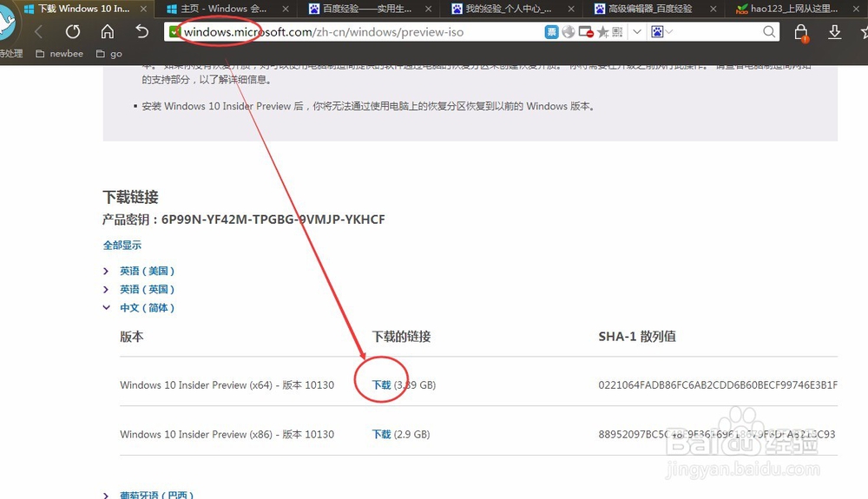The image size is (868, 499).
Task: Click the product key 6P99N-YF42M-TPGBG-9VMJP-YKHCF text
Action: (x=273, y=220)
